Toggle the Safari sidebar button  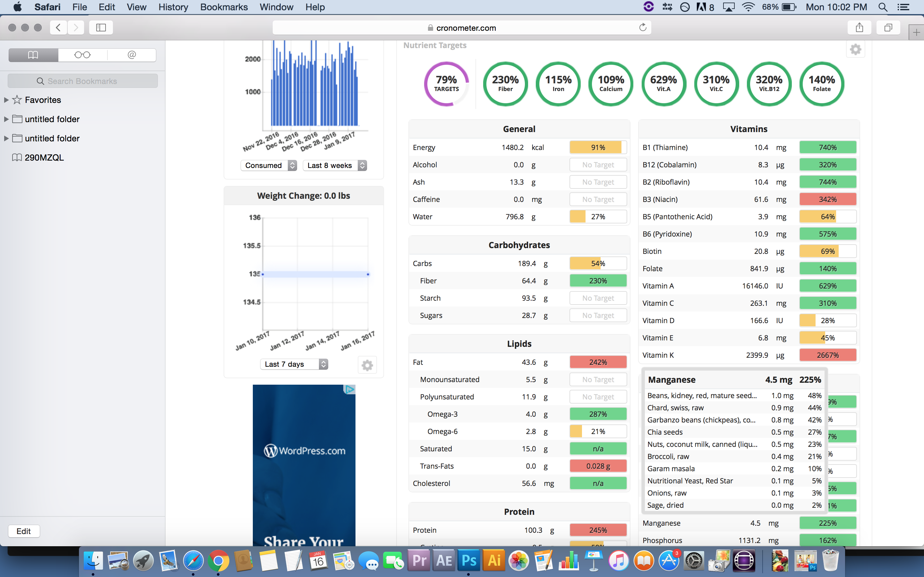pos(101,28)
